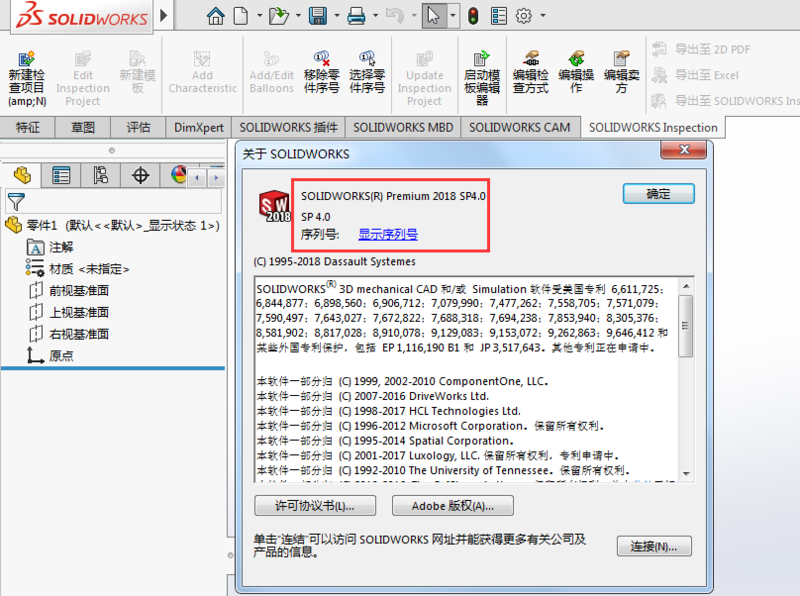Click the scrollbar thumb in license text box
Viewport: 800px width, 596px height.
[686, 326]
